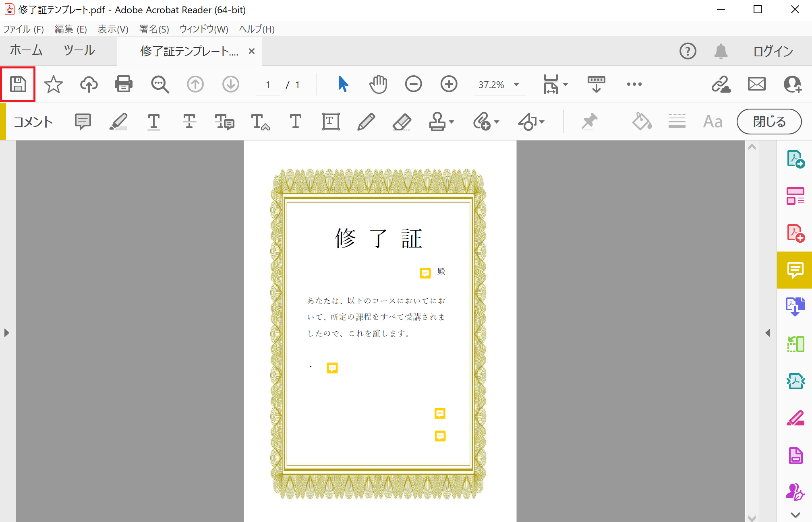Click the ログイン link
This screenshot has width=812, height=522.
(x=773, y=51)
